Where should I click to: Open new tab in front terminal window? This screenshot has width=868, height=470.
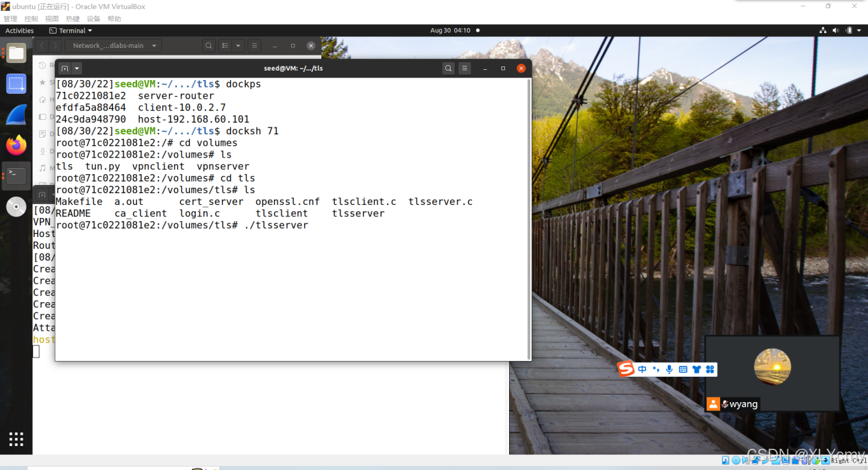tap(64, 69)
